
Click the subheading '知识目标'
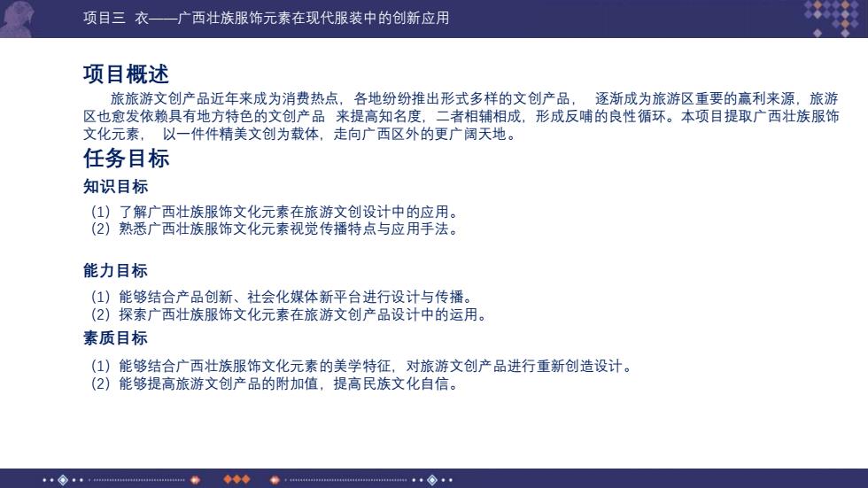tap(116, 187)
